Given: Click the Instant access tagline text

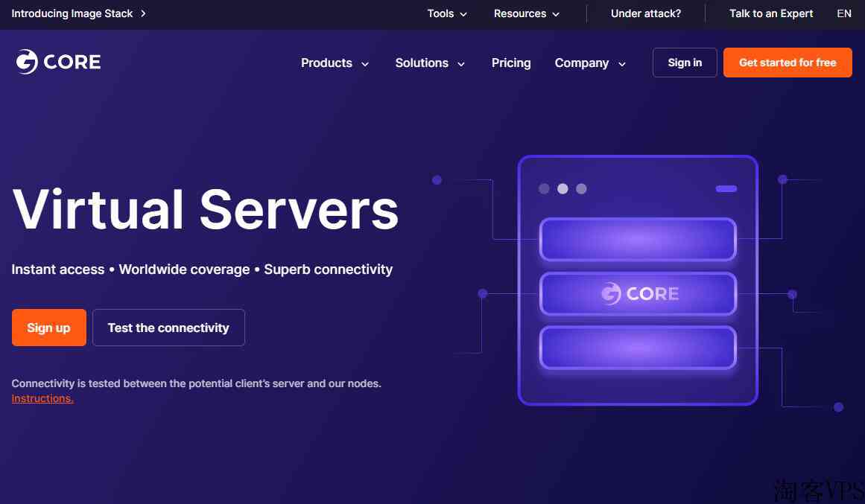Looking at the screenshot, I should [202, 269].
